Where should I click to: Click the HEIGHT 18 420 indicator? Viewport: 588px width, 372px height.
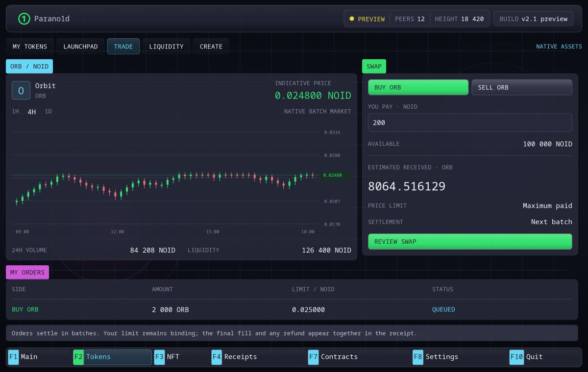click(460, 19)
